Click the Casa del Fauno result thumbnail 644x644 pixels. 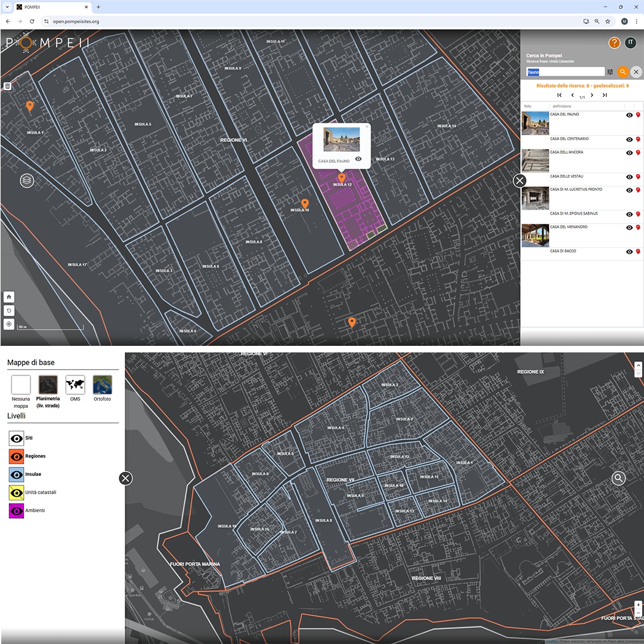(535, 123)
